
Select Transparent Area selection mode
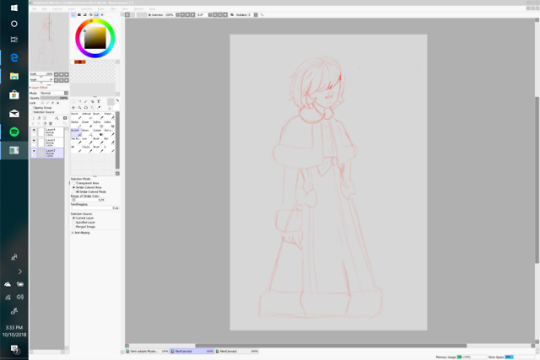[73, 183]
